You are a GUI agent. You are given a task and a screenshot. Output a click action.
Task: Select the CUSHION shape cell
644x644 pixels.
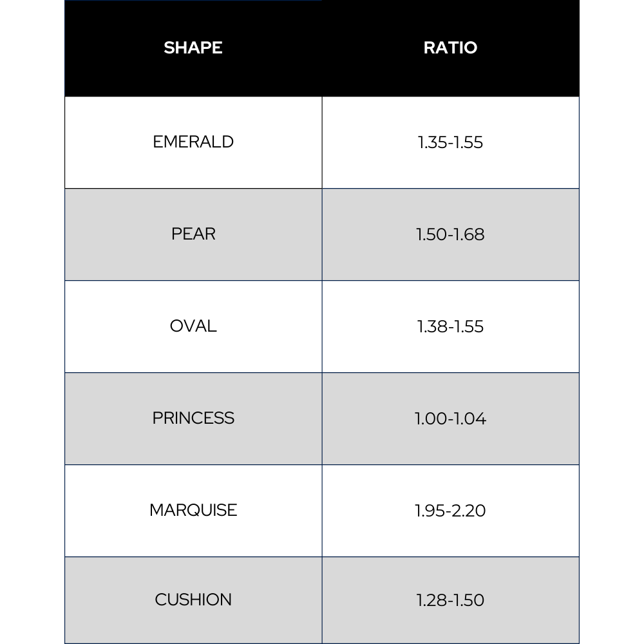193,600
